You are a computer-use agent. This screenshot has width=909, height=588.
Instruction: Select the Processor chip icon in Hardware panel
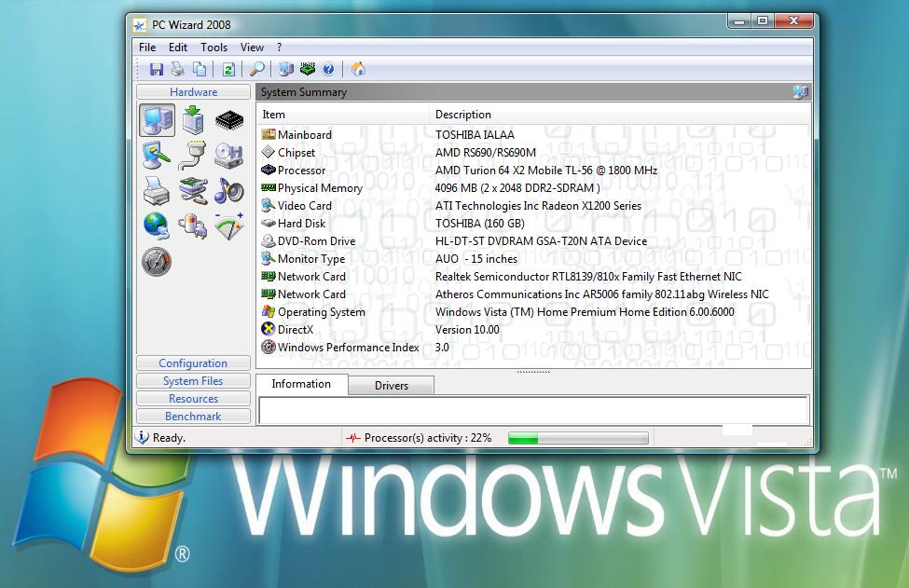pos(229,119)
